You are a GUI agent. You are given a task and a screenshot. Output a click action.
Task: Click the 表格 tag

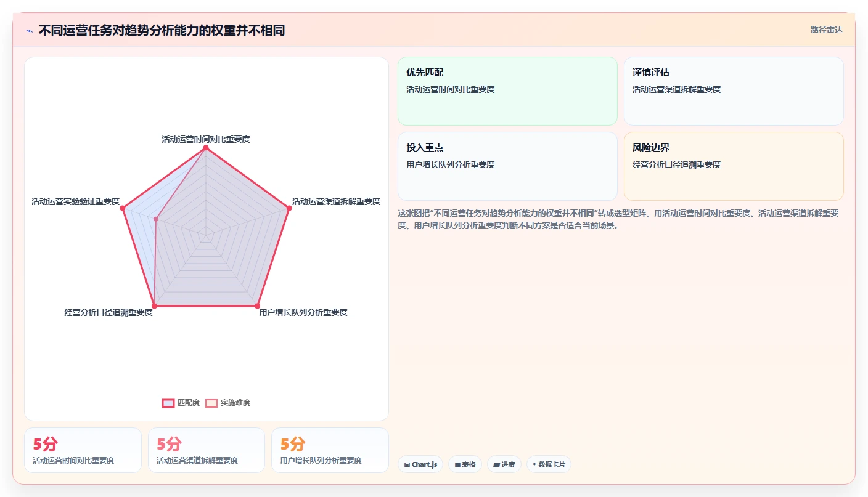click(465, 464)
